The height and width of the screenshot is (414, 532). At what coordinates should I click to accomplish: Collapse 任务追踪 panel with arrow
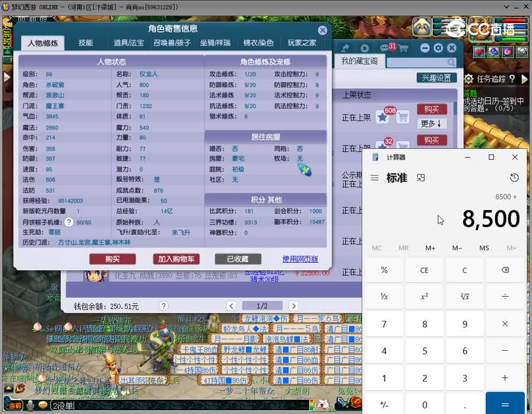(524, 79)
